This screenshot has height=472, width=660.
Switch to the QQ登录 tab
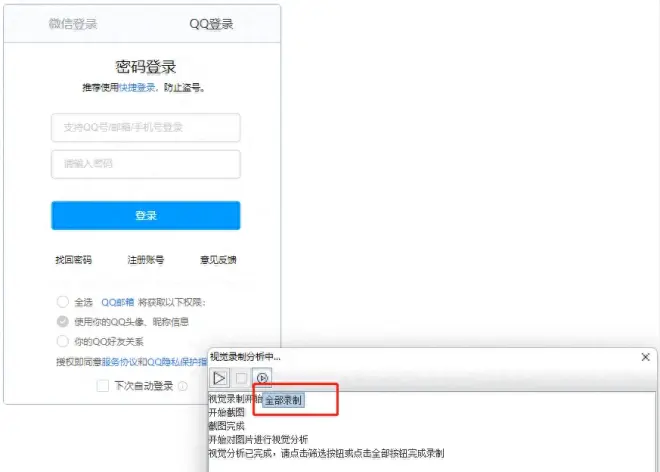tap(210, 23)
